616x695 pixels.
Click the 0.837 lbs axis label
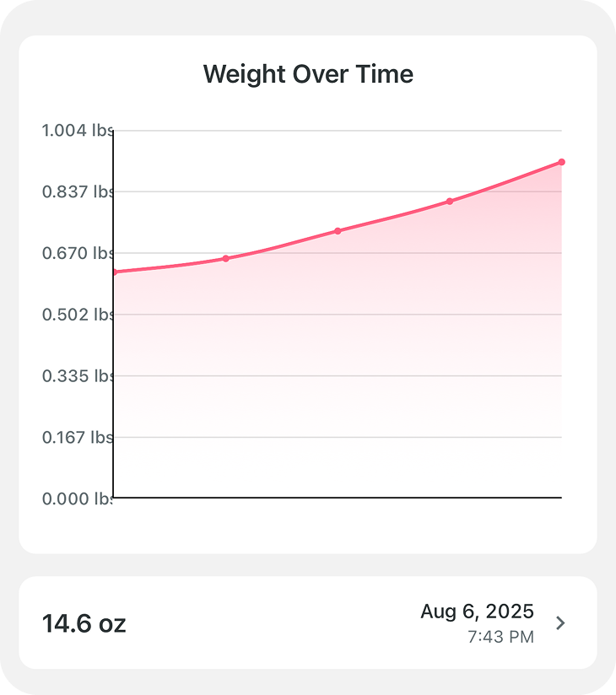[x=77, y=191]
